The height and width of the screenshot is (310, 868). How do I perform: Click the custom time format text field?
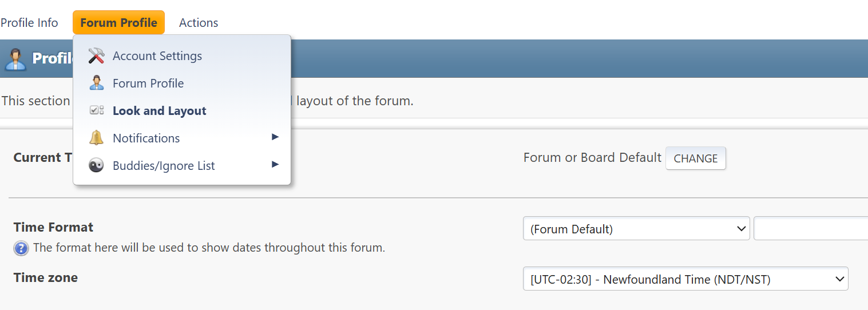click(810, 229)
